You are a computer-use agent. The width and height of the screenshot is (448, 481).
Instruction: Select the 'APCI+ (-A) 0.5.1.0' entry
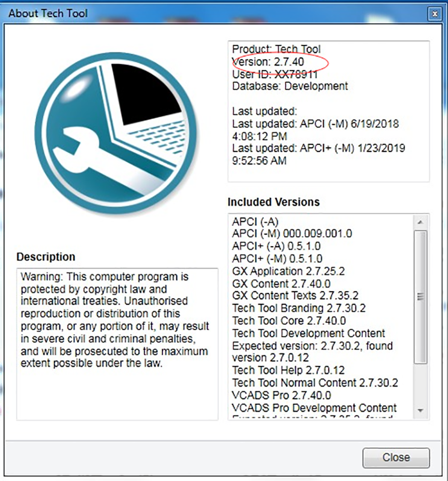click(x=276, y=246)
